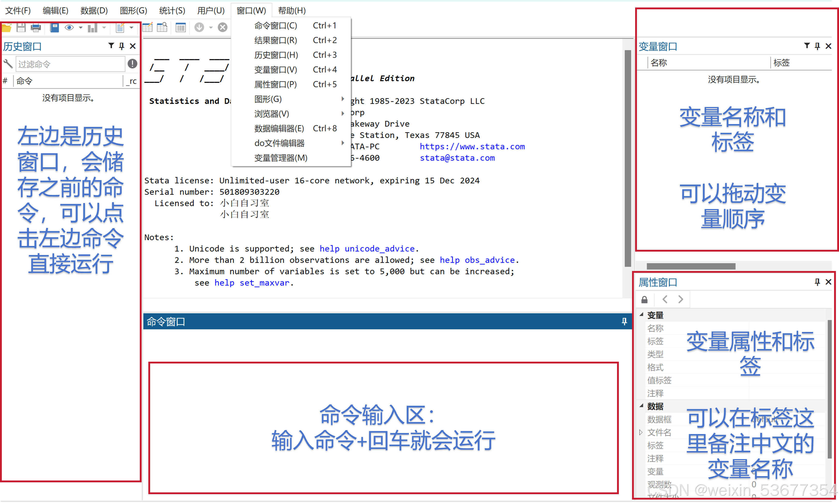Open the Log notebook icon
Viewport: 839px width, 504px height.
pos(54,27)
